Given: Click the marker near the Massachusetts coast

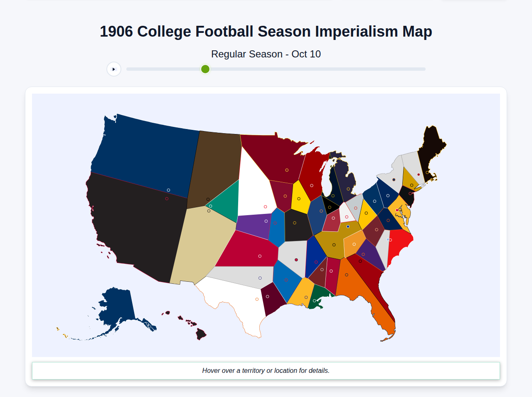Looking at the screenshot, I should coord(427,172).
